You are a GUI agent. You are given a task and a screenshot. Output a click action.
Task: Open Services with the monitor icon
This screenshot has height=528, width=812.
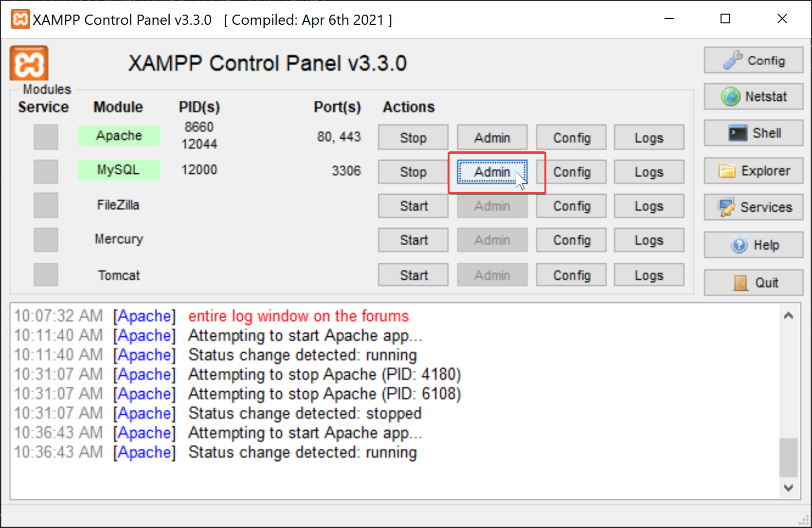tap(753, 207)
